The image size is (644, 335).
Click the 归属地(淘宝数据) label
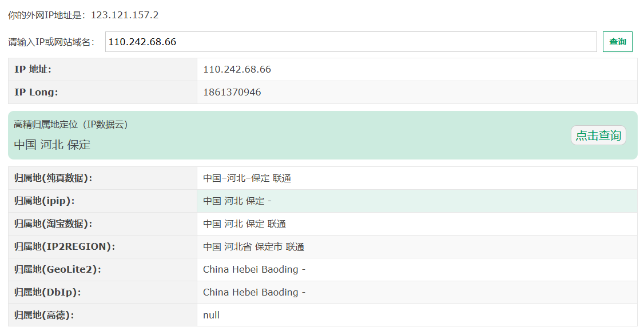[53, 224]
